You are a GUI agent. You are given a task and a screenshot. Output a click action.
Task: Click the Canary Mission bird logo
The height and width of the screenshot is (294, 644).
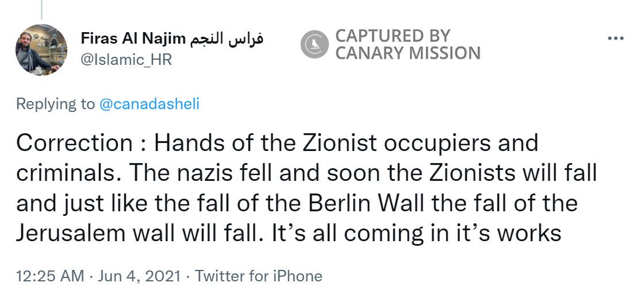pyautogui.click(x=315, y=45)
